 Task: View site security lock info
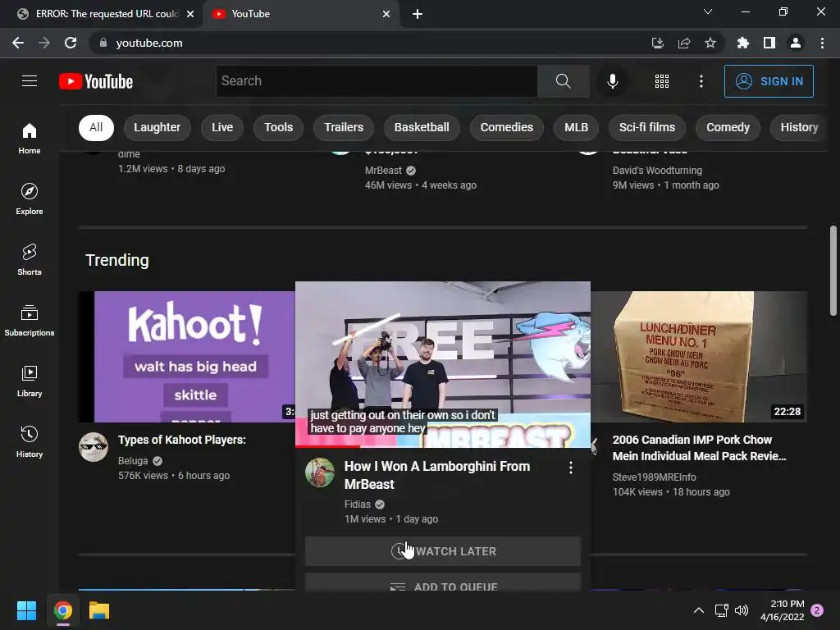pos(103,43)
